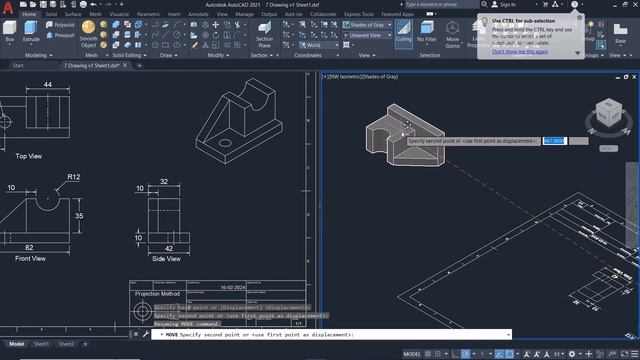The height and width of the screenshot is (360, 640).
Task: Click the Undo arrow in quick access
Action: [x=93, y=4]
